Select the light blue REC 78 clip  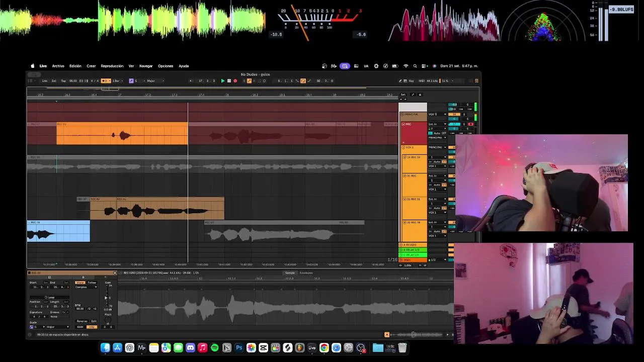58,231
